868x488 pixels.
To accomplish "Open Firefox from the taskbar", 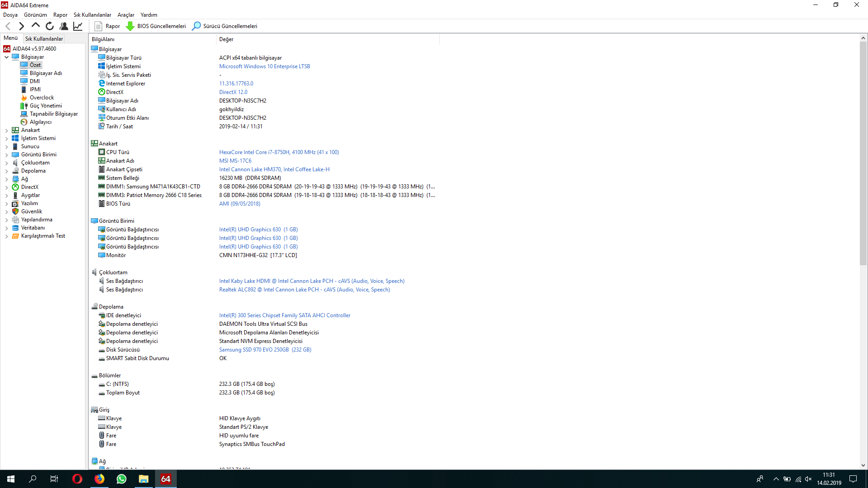I will [99, 479].
